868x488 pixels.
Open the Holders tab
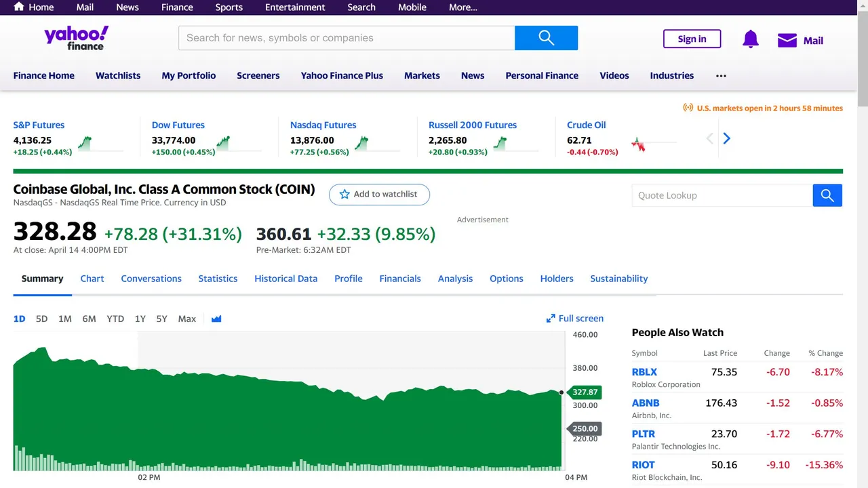click(x=557, y=279)
